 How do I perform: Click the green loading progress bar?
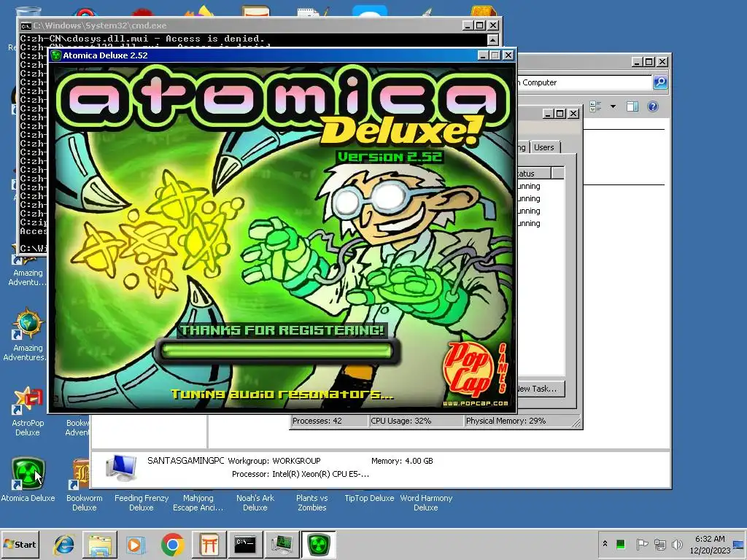click(276, 351)
